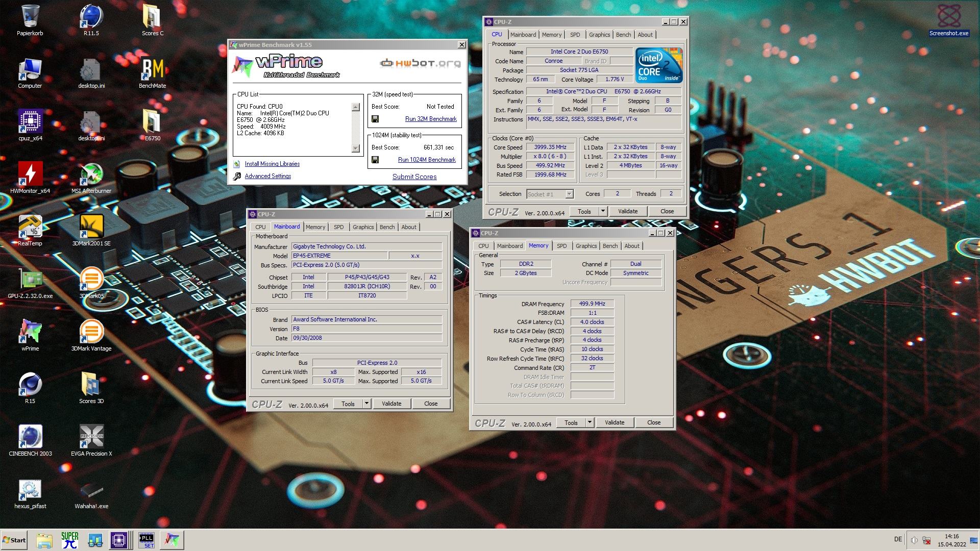The image size is (980, 551).
Task: Click Validate in the Mainboard window
Action: click(x=391, y=404)
